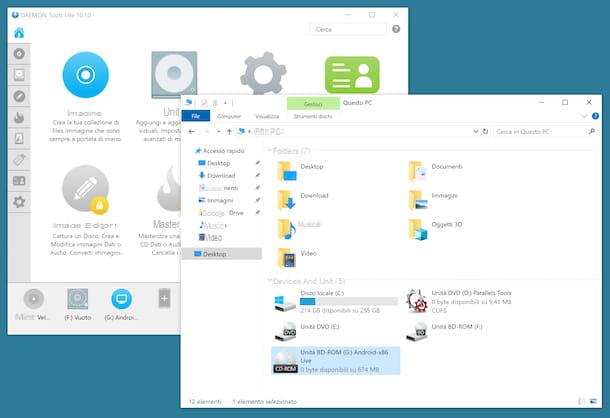
Task: Select the green Gestisci contextual tab
Action: 313,104
